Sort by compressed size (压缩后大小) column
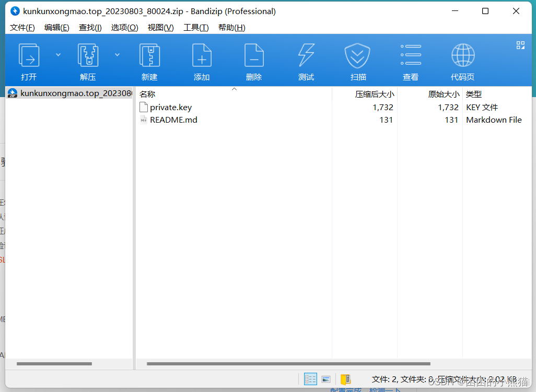 [365, 94]
